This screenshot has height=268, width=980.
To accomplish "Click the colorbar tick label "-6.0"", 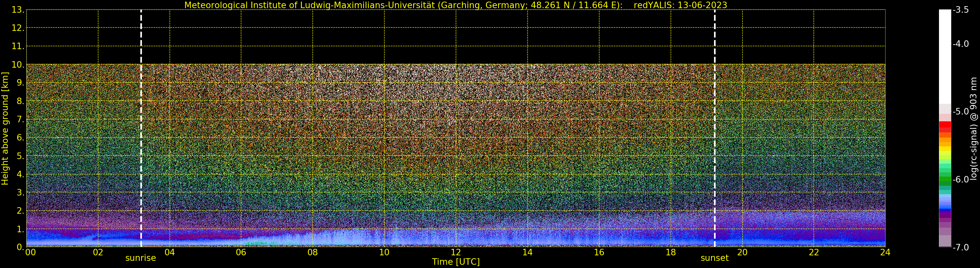I will (960, 180).
